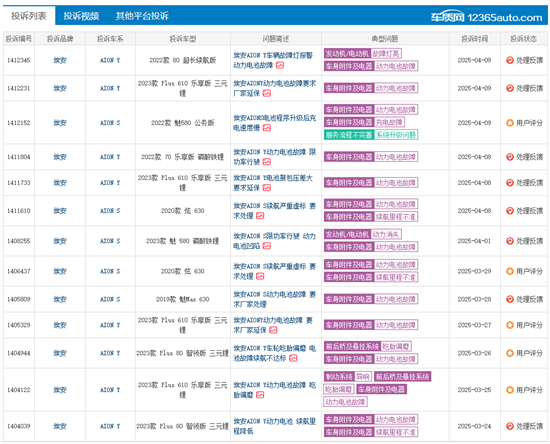Click orange 用户评分 status icon for complaint 1404944
The image size is (550, 444).
(x=510, y=353)
